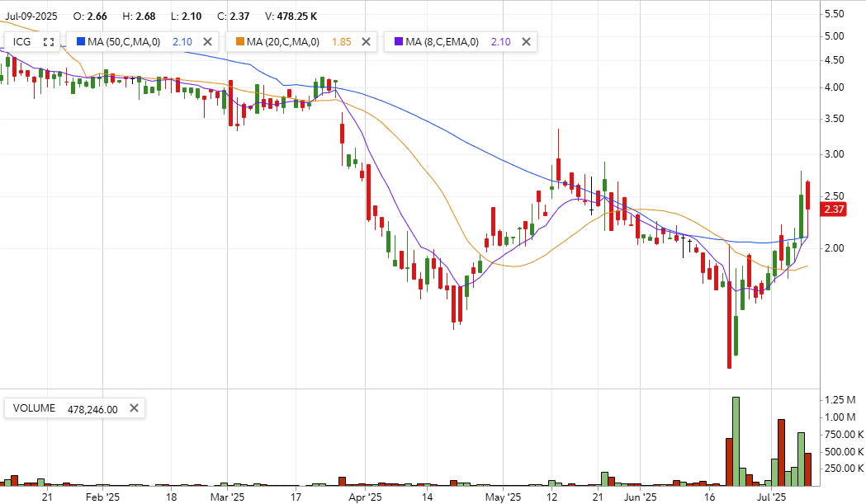Click the blue MA 50 color swatch
This screenshot has height=504, width=866.
click(x=81, y=41)
